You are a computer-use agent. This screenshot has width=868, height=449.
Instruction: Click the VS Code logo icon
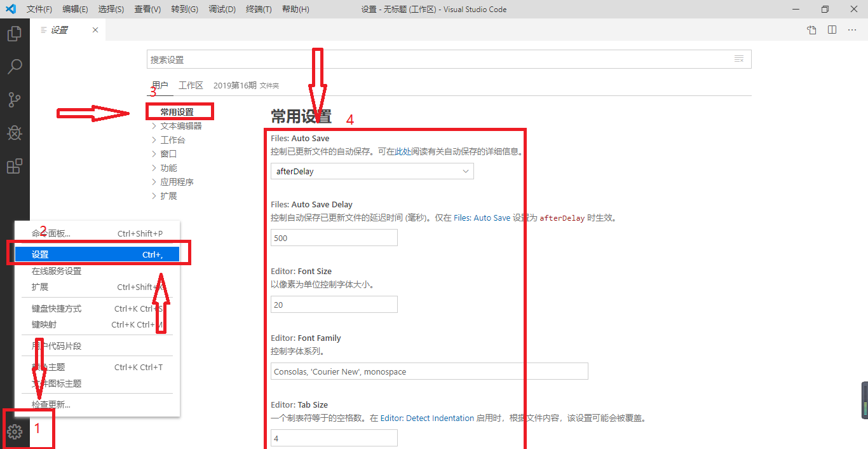click(11, 10)
